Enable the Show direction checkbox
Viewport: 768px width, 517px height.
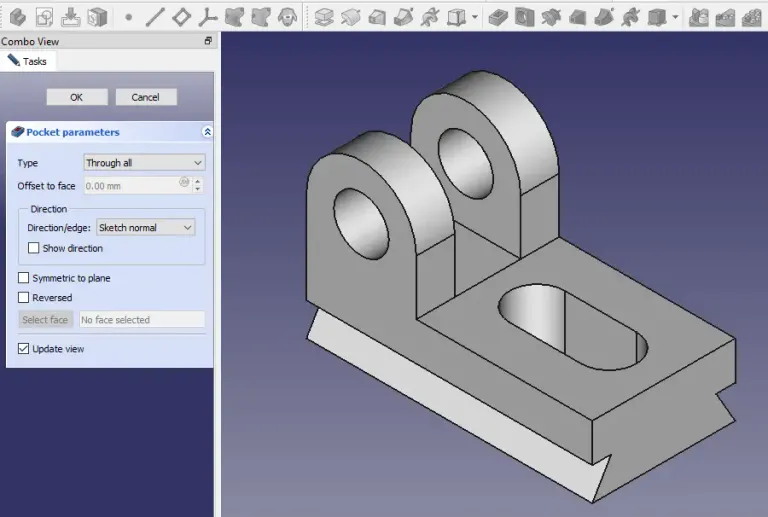(x=34, y=248)
